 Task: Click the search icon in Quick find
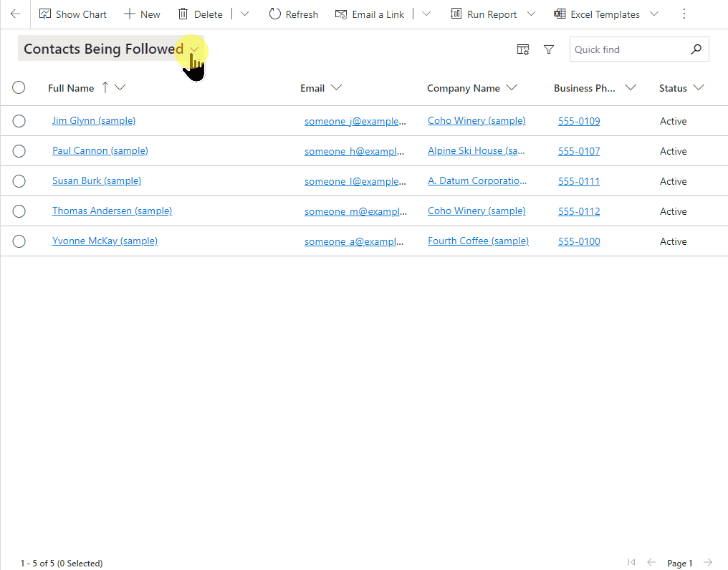click(x=696, y=49)
